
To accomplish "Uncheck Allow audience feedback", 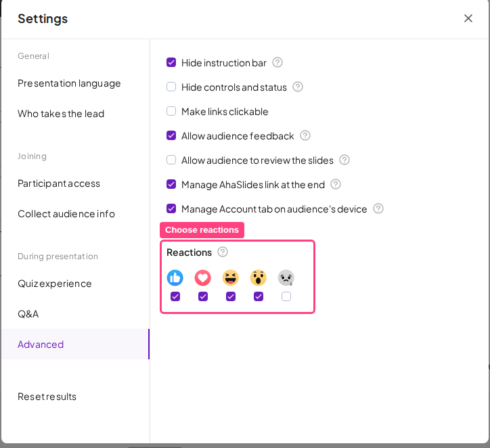I will [171, 135].
